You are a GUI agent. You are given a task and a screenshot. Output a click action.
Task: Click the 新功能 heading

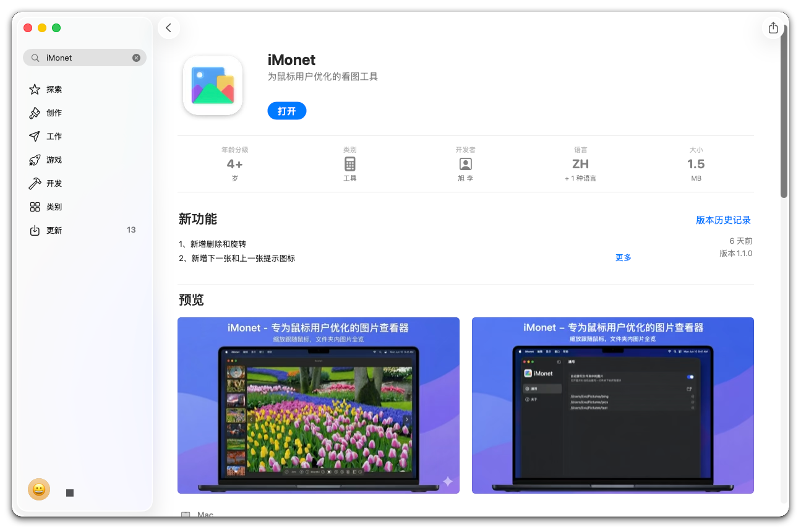[x=198, y=219]
